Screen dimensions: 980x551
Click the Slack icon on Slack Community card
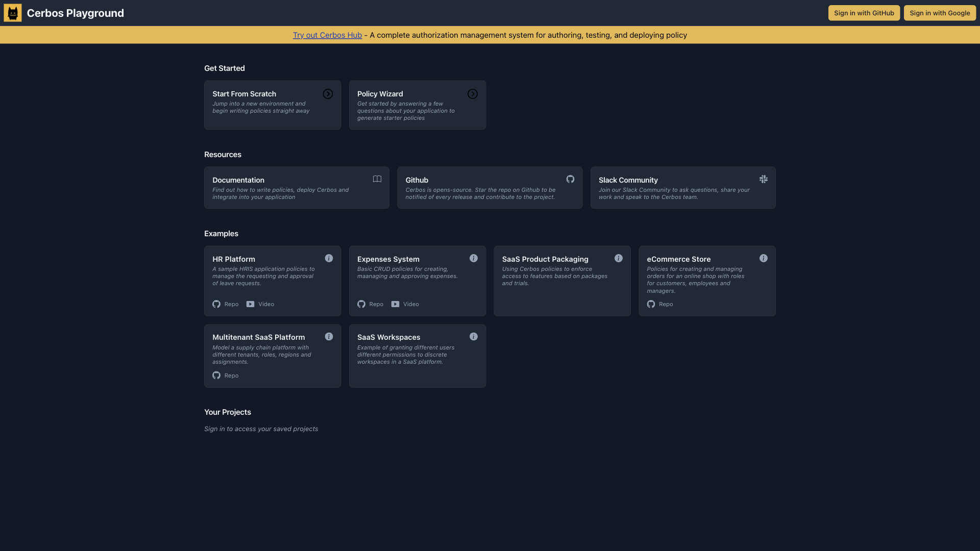[764, 179]
